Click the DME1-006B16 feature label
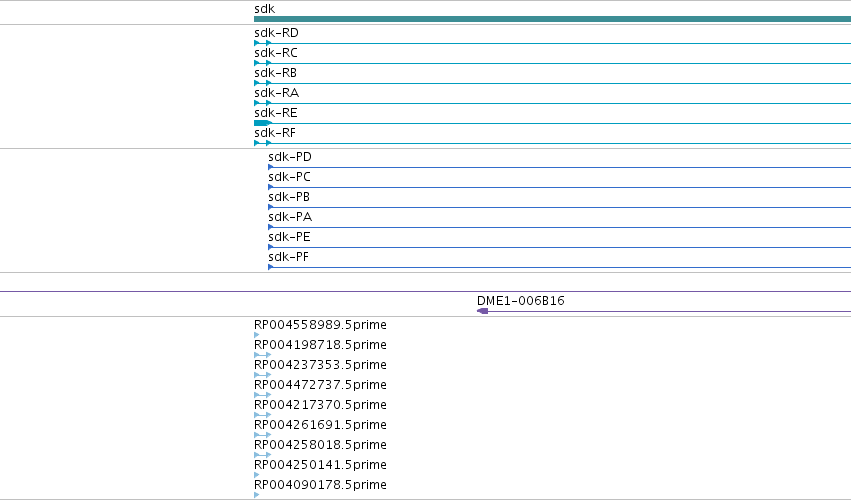This screenshot has height=500, width=851. click(x=520, y=301)
